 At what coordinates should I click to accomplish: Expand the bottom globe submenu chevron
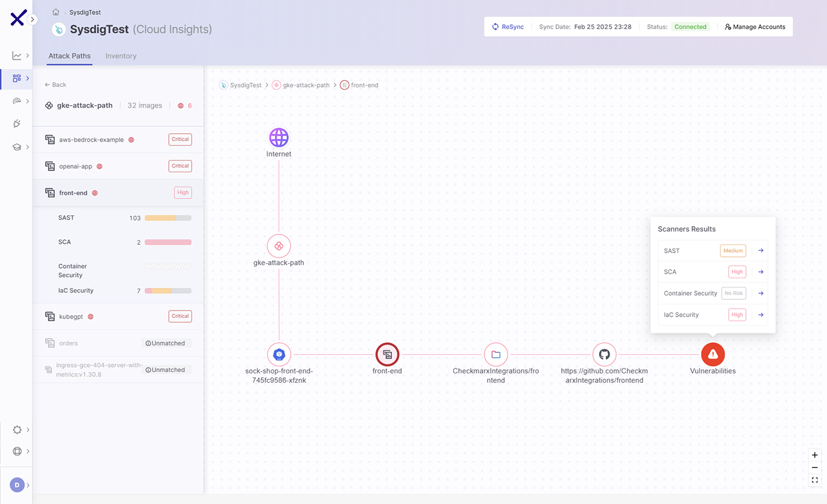click(x=27, y=451)
